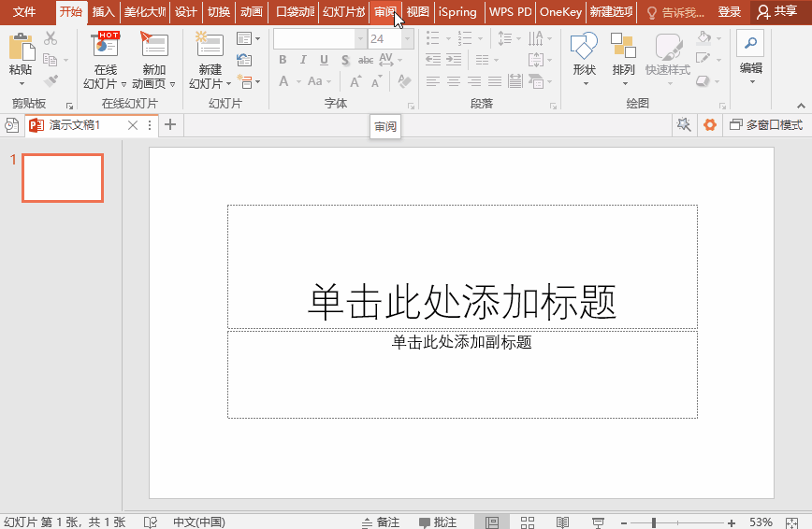Open the 编辑 find and edit menu

pos(750,59)
